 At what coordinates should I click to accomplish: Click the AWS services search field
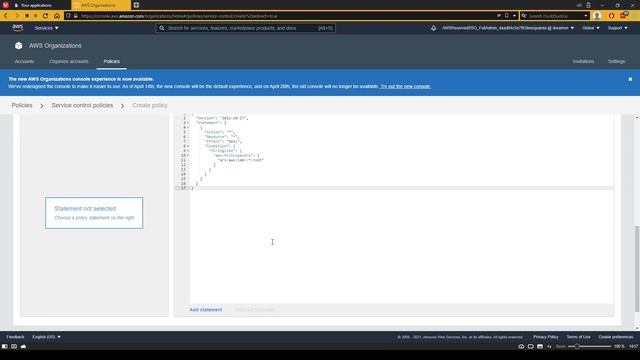coord(245,28)
